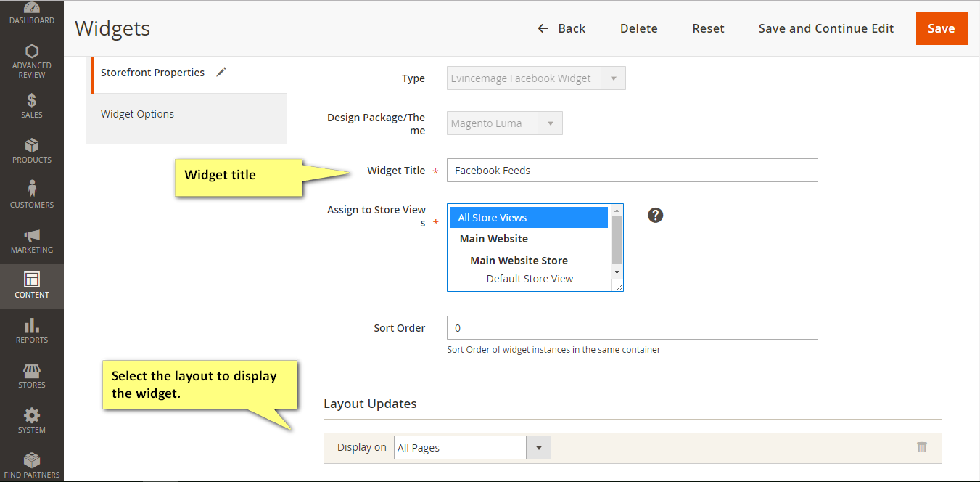Click the pencil icon beside Storefront Properties
This screenshot has height=482, width=980.
click(221, 72)
